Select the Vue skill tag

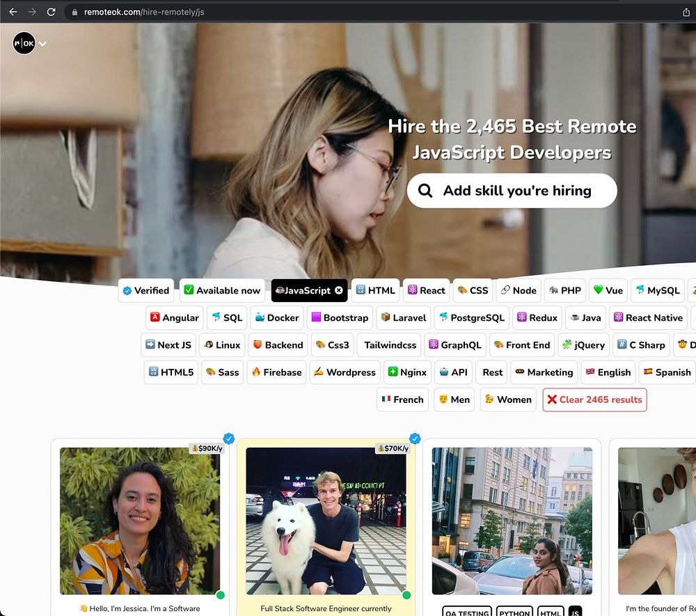(x=608, y=290)
